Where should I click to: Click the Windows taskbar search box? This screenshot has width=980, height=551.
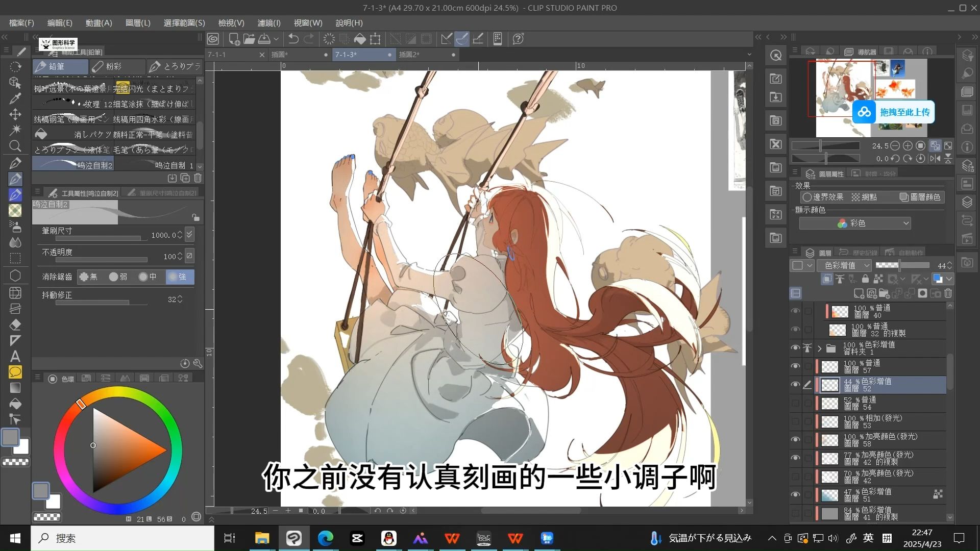point(122,538)
